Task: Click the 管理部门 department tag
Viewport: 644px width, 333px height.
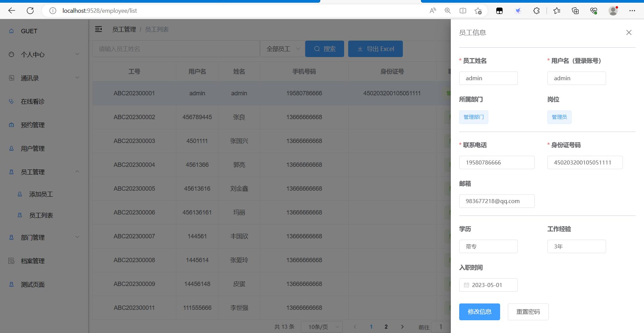Action: 473,117
